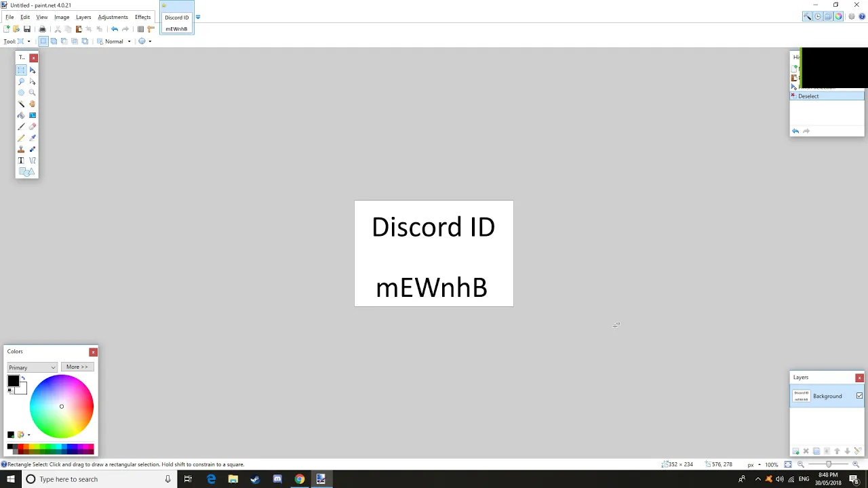Select the Recolor tool
868x488 pixels.
33,149
